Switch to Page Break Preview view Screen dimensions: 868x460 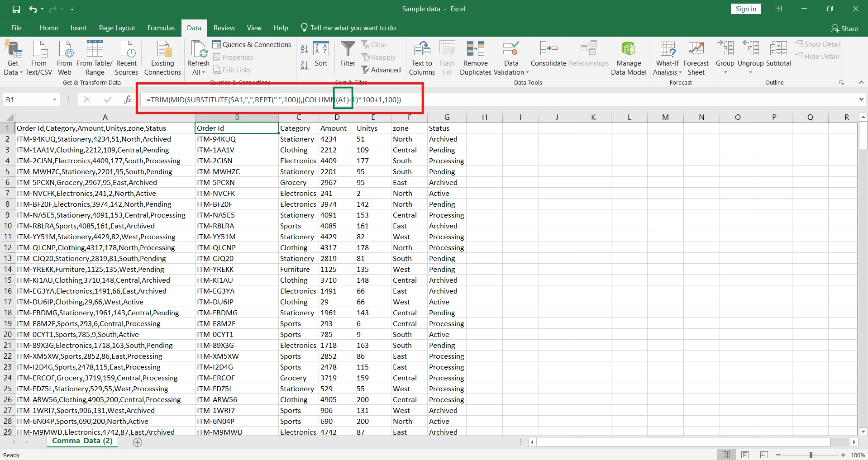click(x=764, y=455)
